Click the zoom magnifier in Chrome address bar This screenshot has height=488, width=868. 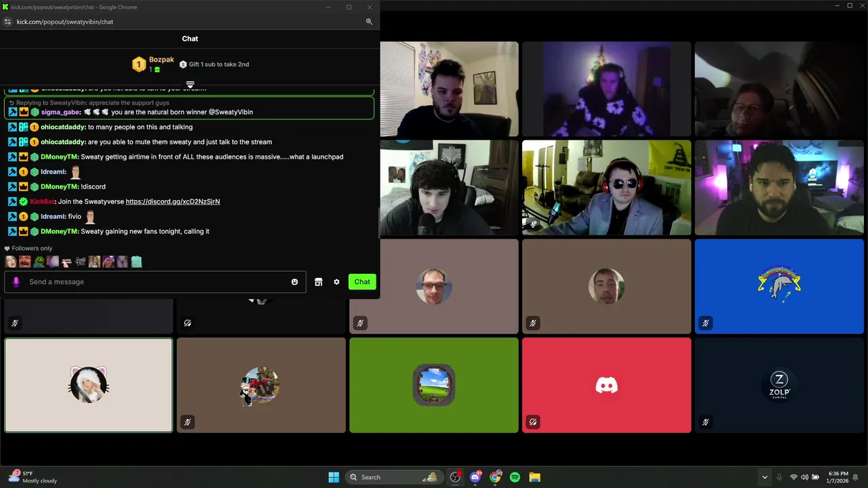coord(369,22)
